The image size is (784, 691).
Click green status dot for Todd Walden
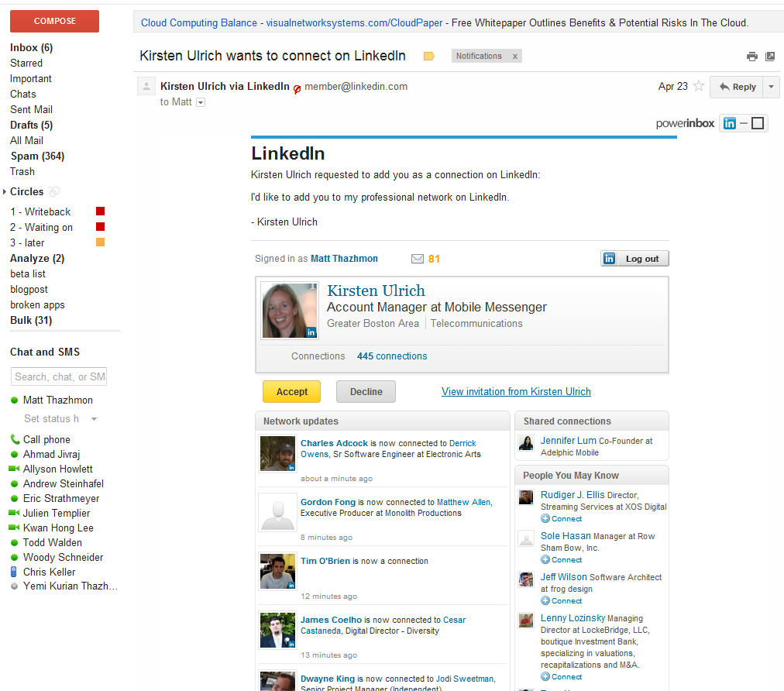[15, 542]
